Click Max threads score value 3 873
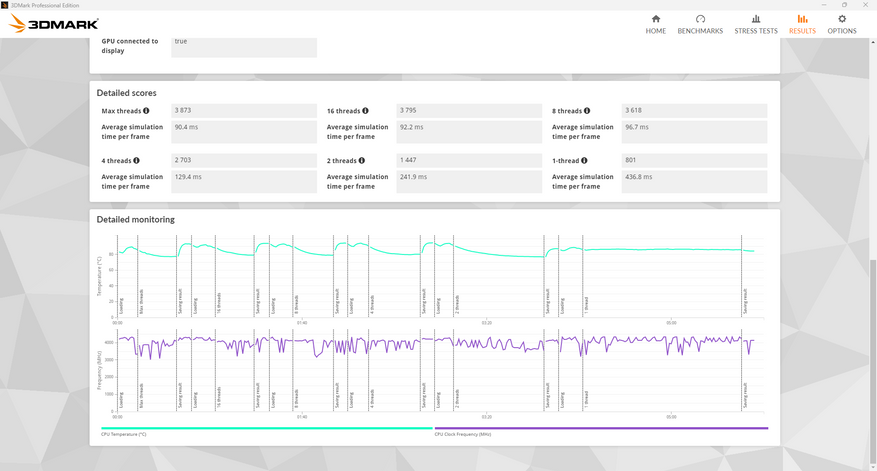 [244, 111]
